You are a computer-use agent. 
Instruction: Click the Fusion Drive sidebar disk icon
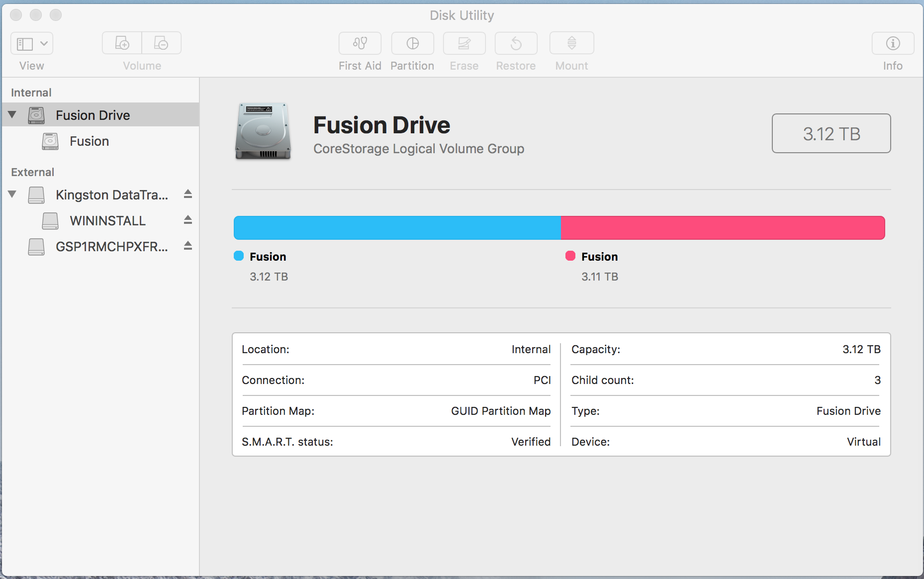tap(36, 115)
